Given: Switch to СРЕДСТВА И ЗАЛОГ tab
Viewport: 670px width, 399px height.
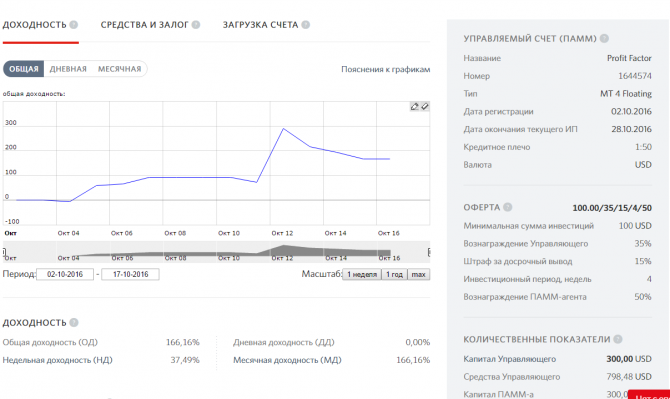Looking at the screenshot, I should click(144, 25).
